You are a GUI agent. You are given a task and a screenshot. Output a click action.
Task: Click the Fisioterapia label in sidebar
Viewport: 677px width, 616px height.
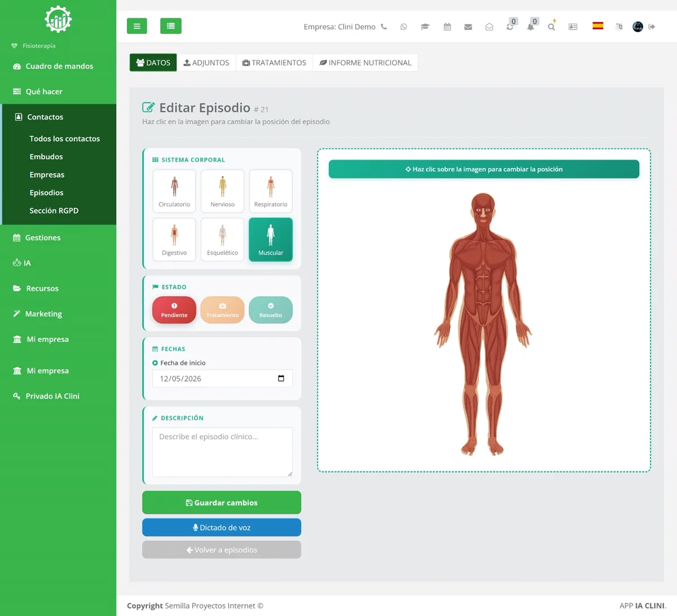[39, 46]
